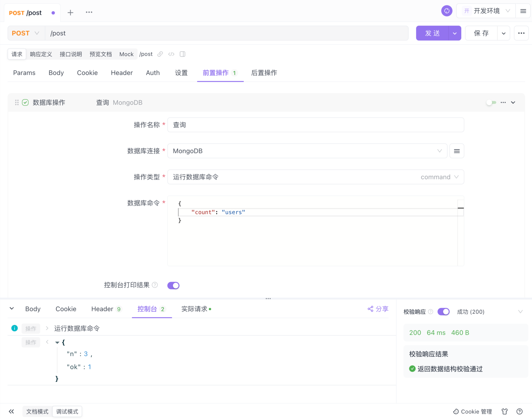The height and width of the screenshot is (419, 532).
Task: Click the generate code icon
Action: 171,54
